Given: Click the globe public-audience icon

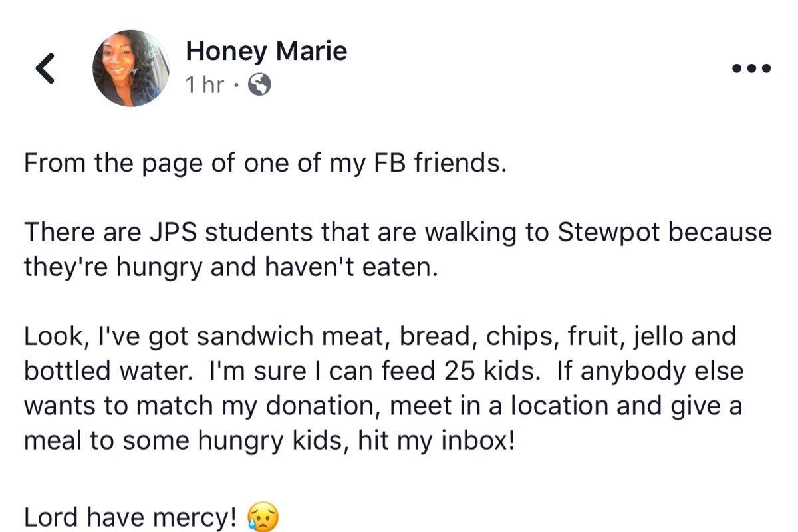Looking at the screenshot, I should pyautogui.click(x=259, y=84).
